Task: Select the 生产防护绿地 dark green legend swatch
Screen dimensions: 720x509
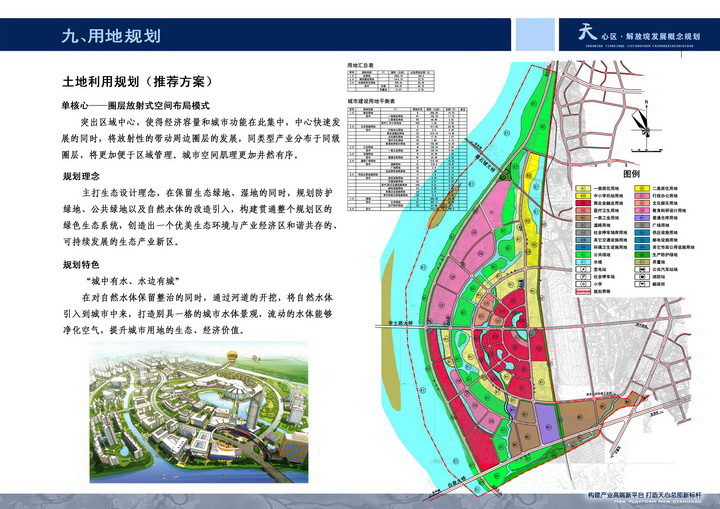Action: tap(641, 255)
